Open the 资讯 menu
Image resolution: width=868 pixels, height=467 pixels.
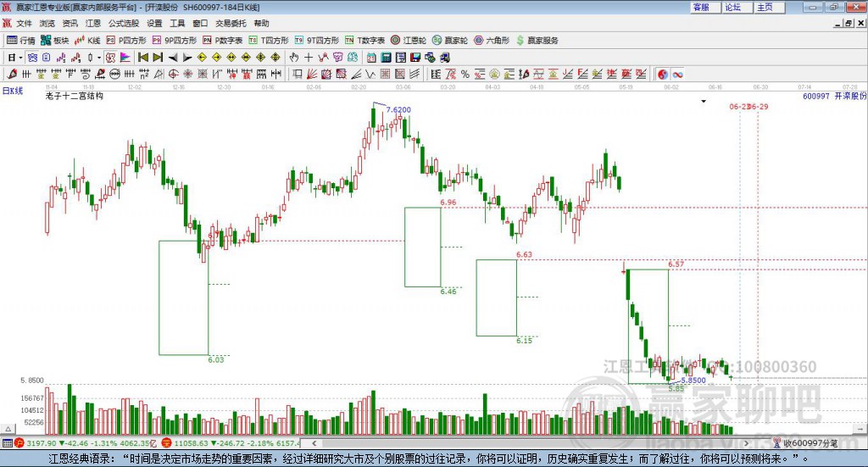point(70,23)
